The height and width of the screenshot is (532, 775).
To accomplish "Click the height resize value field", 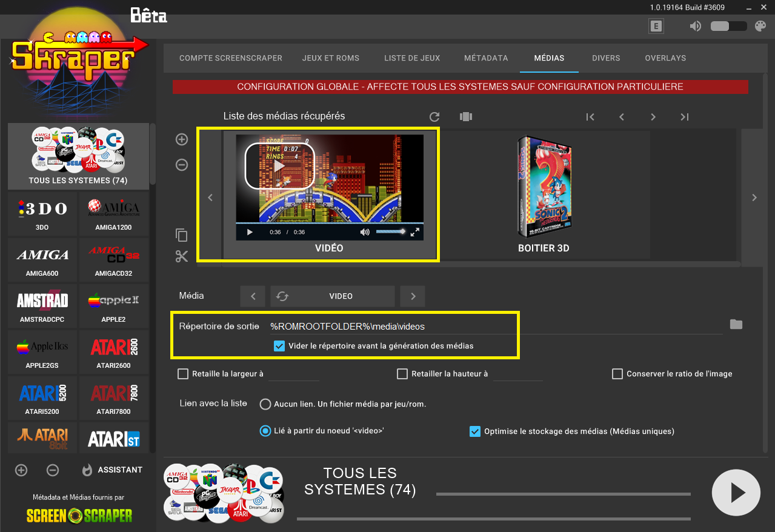I will [517, 374].
